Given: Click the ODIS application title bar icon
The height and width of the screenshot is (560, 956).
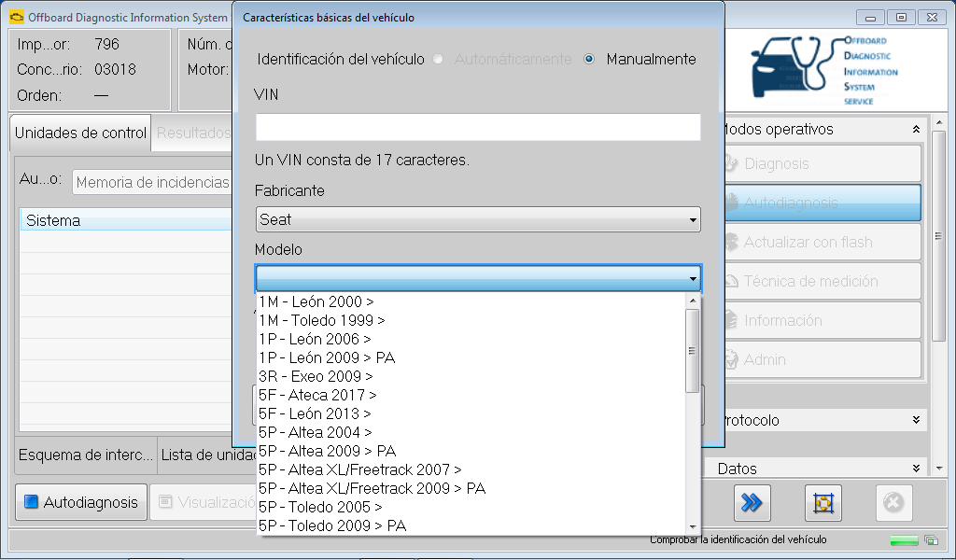Looking at the screenshot, I should [x=17, y=17].
